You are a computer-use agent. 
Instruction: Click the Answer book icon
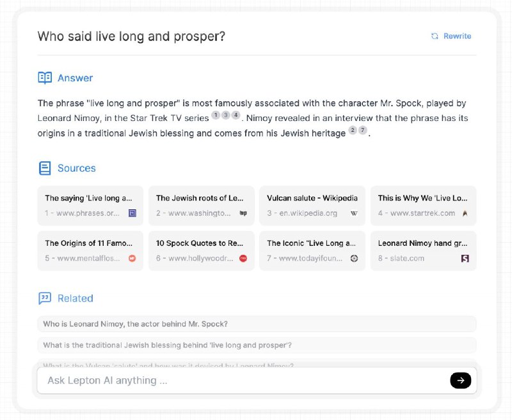(45, 78)
